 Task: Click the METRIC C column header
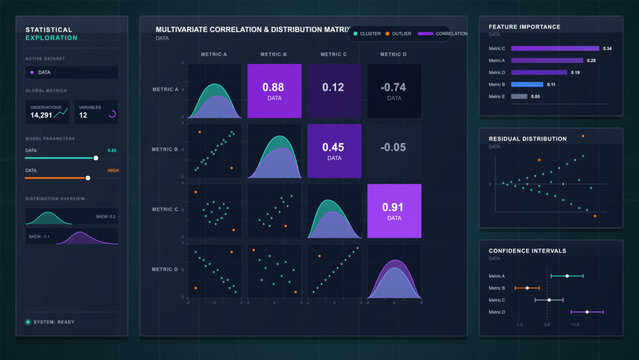333,54
